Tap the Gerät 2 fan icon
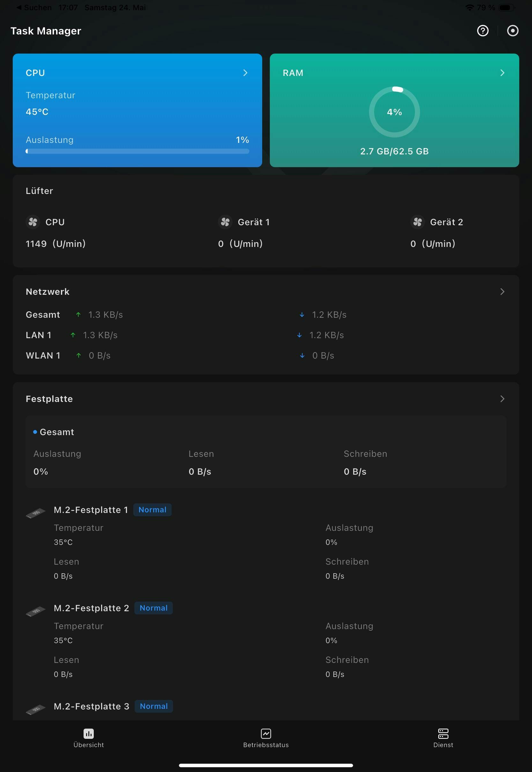This screenshot has width=532, height=772. point(417,222)
